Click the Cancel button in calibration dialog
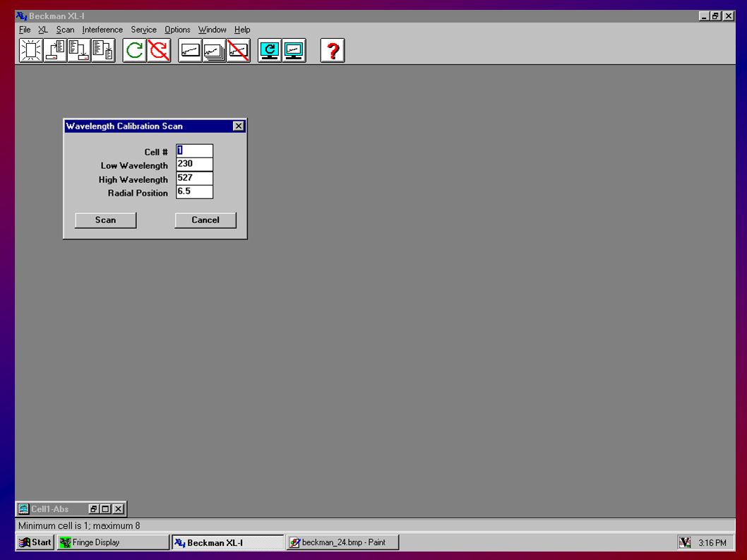This screenshot has height=560, width=747. click(205, 220)
